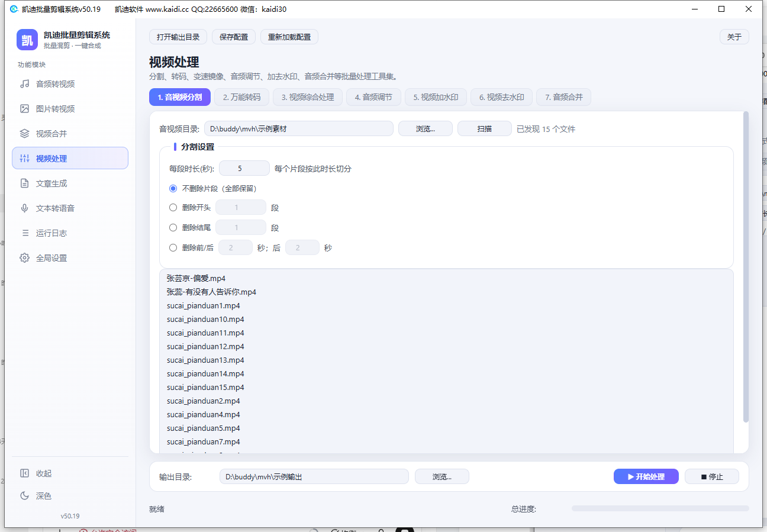Click the 文章生成 document icon
Screen dimensions: 767x532
click(x=25, y=183)
